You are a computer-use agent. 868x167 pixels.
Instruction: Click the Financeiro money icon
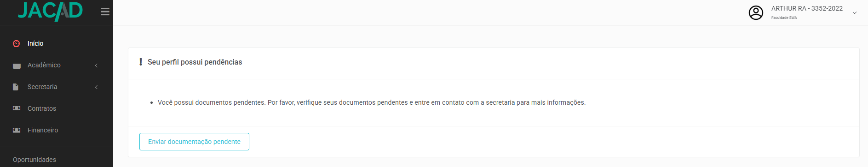[x=17, y=130]
